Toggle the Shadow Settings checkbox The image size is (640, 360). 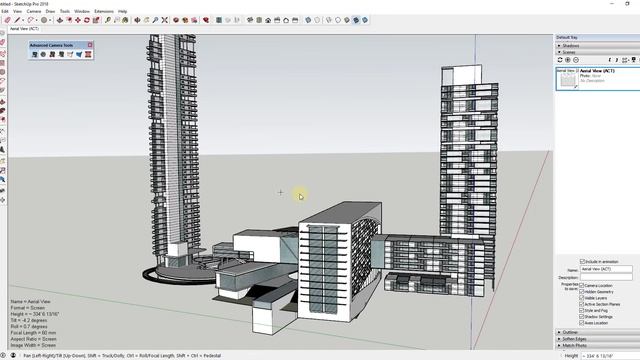582,316
